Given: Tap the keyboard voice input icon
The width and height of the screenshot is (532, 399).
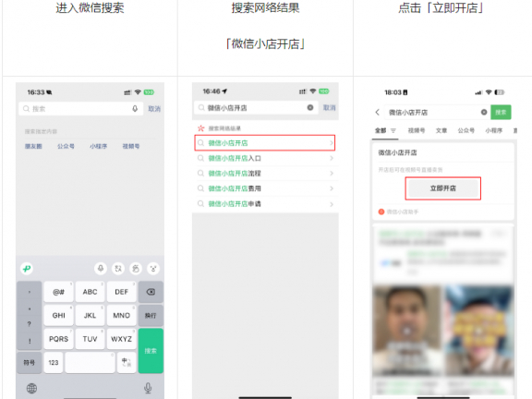Looking at the screenshot, I should click(101, 269).
